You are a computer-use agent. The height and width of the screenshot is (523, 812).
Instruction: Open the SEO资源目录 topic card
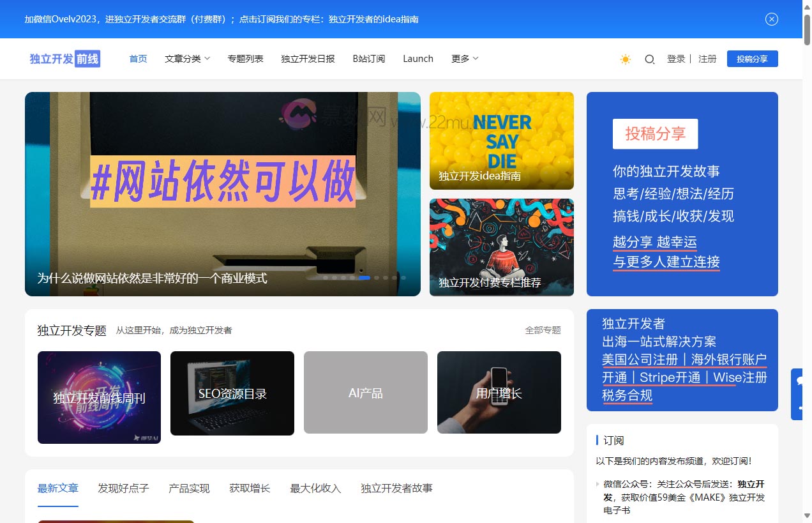pyautogui.click(x=232, y=393)
